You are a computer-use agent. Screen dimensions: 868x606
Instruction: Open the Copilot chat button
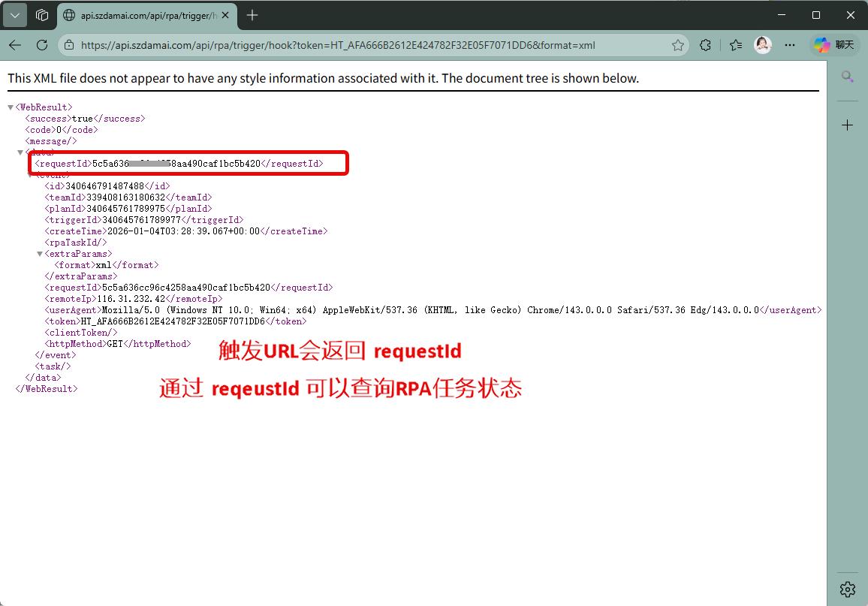click(833, 45)
